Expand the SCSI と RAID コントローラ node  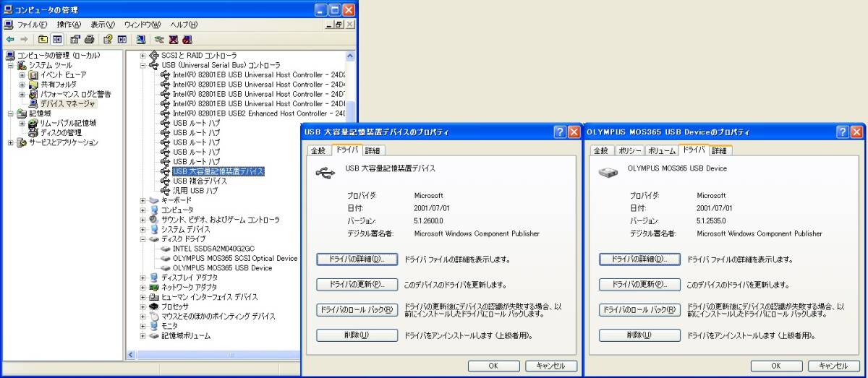[x=143, y=55]
